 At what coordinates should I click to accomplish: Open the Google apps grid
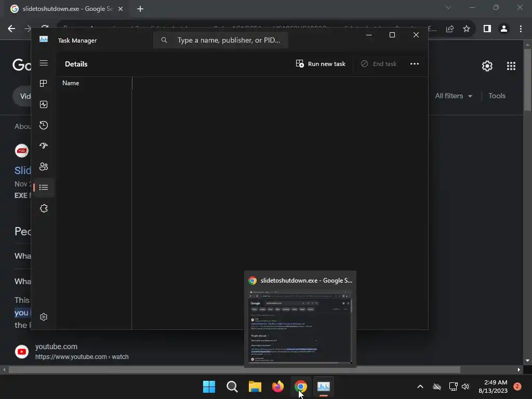tap(511, 66)
